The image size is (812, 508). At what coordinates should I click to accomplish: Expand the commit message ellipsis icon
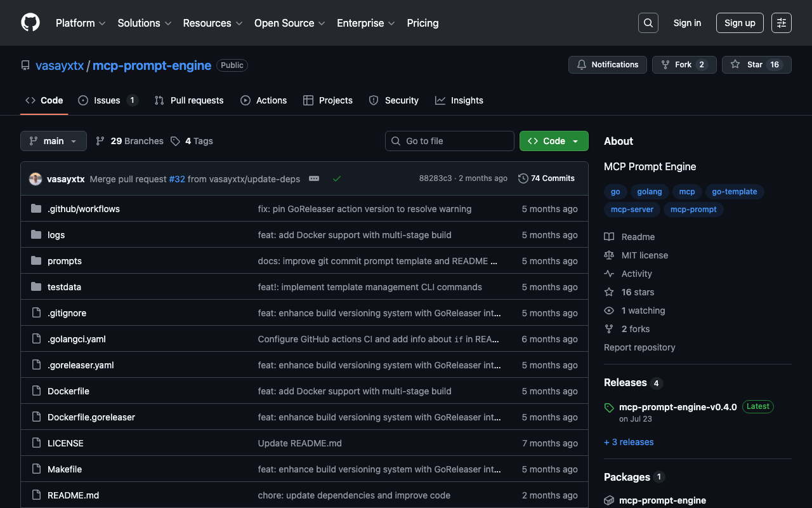pos(314,178)
